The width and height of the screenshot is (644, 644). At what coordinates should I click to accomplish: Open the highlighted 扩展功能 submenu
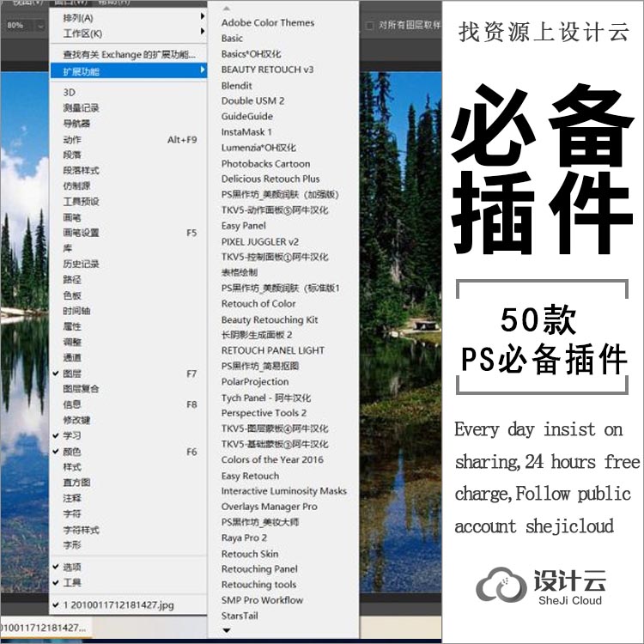129,71
